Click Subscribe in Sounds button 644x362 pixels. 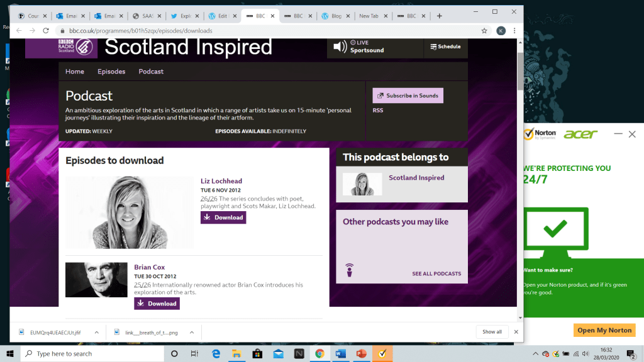(408, 96)
